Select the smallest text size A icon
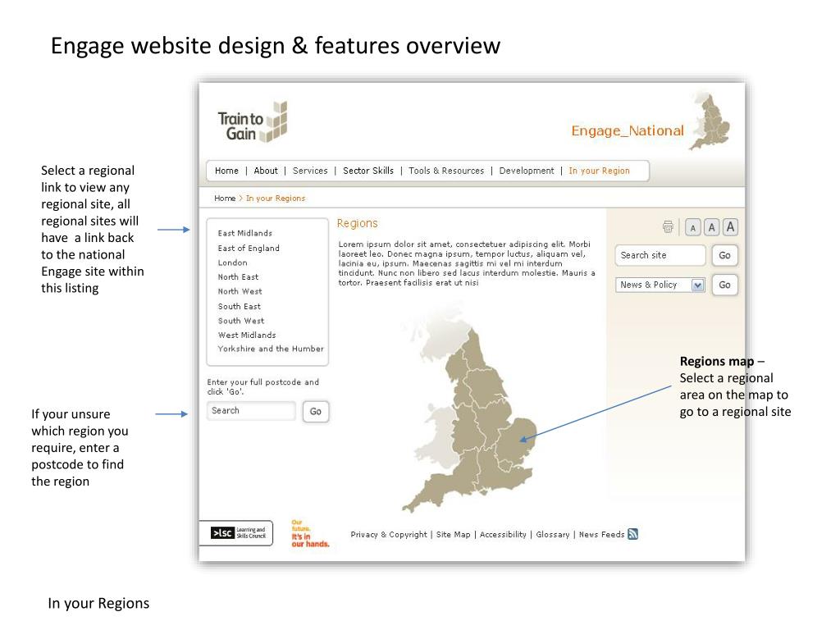Image resolution: width=840 pixels, height=630 pixels. [692, 228]
